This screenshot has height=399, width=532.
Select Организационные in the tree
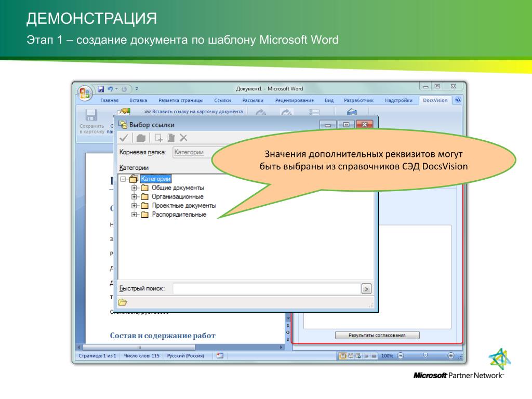[178, 196]
